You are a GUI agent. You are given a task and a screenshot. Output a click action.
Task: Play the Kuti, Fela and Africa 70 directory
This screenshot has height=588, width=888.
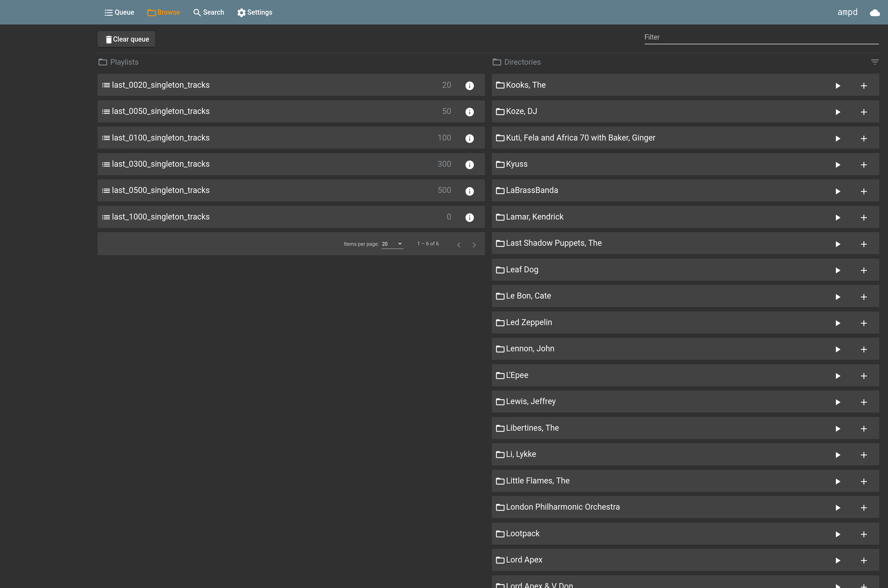coord(838,138)
